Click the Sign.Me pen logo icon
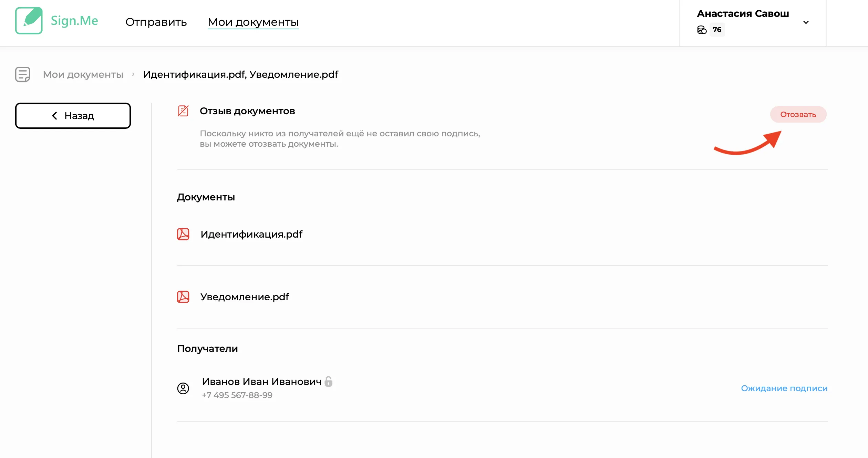 (x=29, y=21)
